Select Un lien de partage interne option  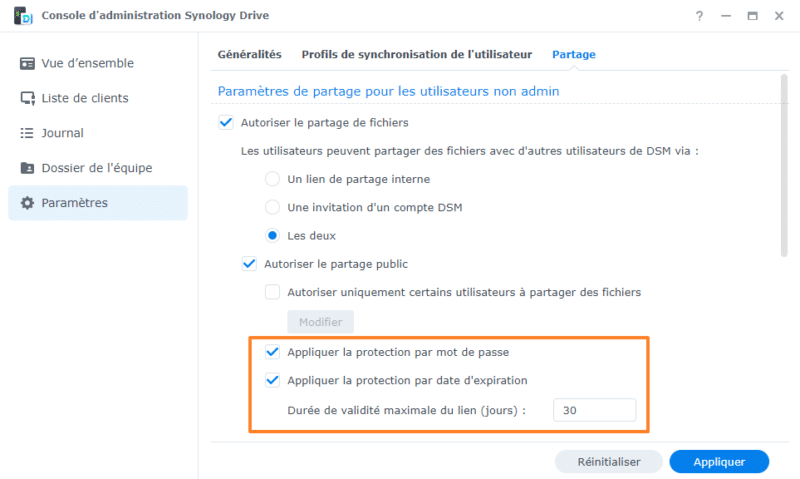272,179
